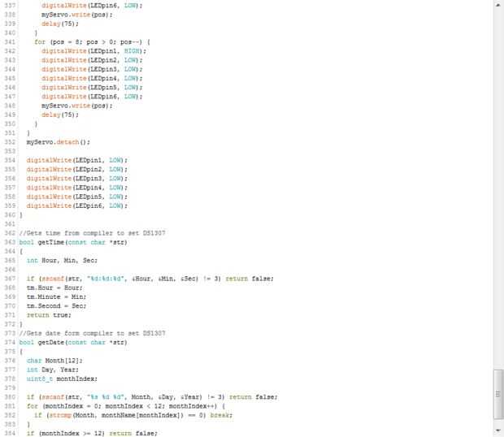Click myServo.write(pos) on line 348
Image resolution: width=504 pixels, height=437 pixels.
(77, 106)
